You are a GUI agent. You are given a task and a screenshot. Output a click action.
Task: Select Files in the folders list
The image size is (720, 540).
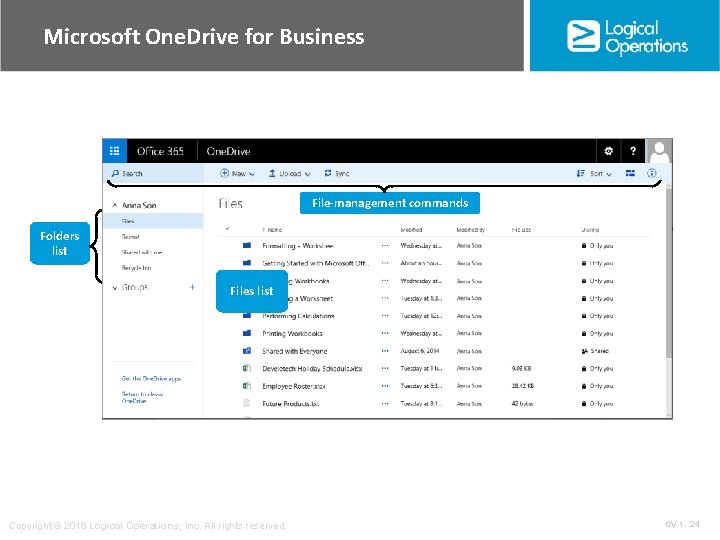(153, 221)
